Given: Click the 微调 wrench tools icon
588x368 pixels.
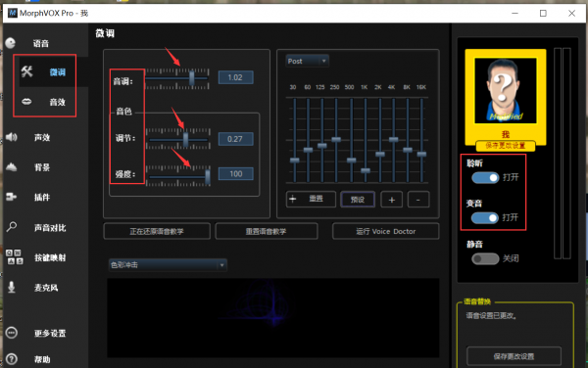Looking at the screenshot, I should [x=27, y=71].
